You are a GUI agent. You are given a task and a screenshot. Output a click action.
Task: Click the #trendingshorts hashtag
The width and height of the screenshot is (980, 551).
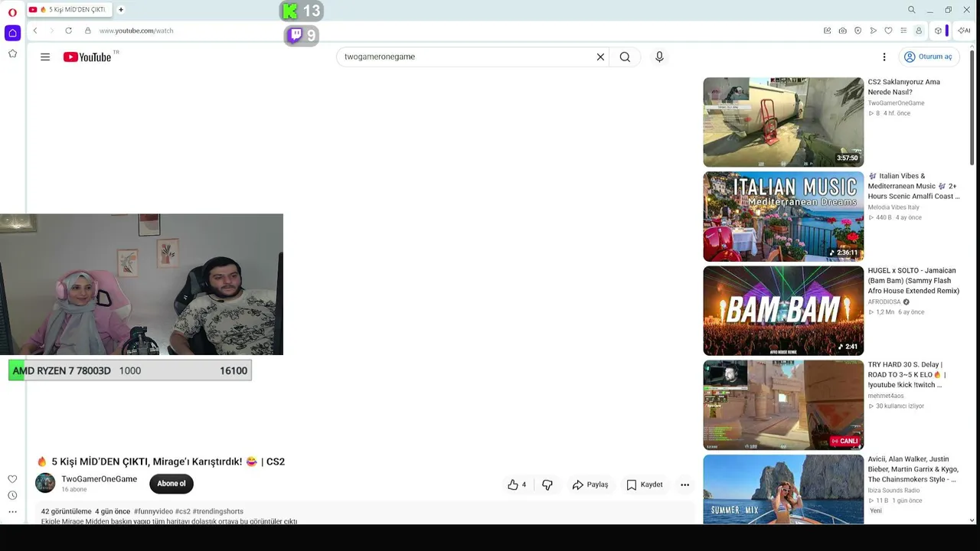(x=218, y=511)
